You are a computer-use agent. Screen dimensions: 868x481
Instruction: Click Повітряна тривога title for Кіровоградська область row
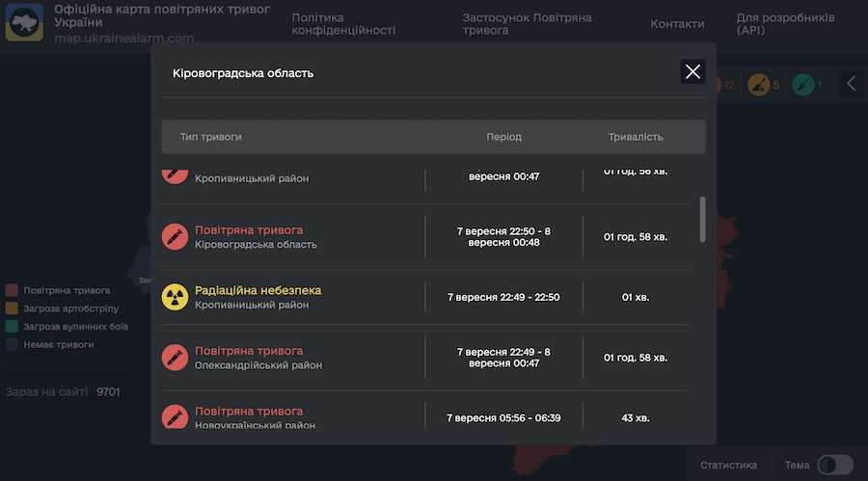(249, 229)
